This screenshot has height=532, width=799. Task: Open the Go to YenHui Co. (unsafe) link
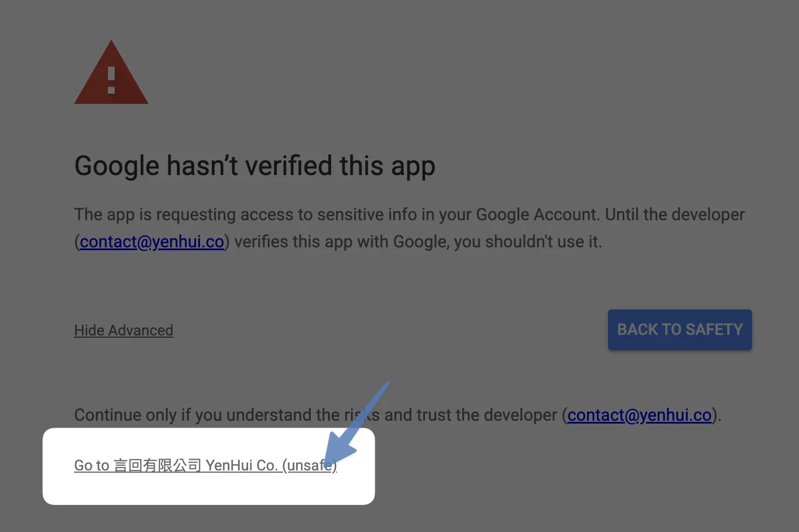(206, 465)
